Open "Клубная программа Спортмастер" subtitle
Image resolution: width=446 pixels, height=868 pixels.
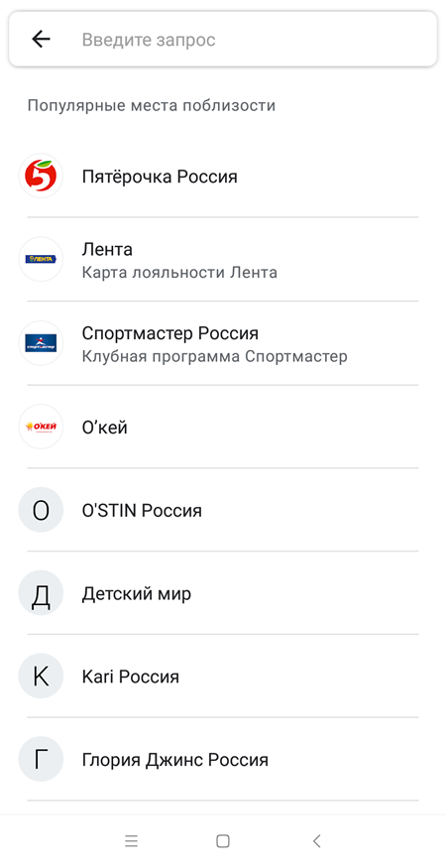[215, 356]
